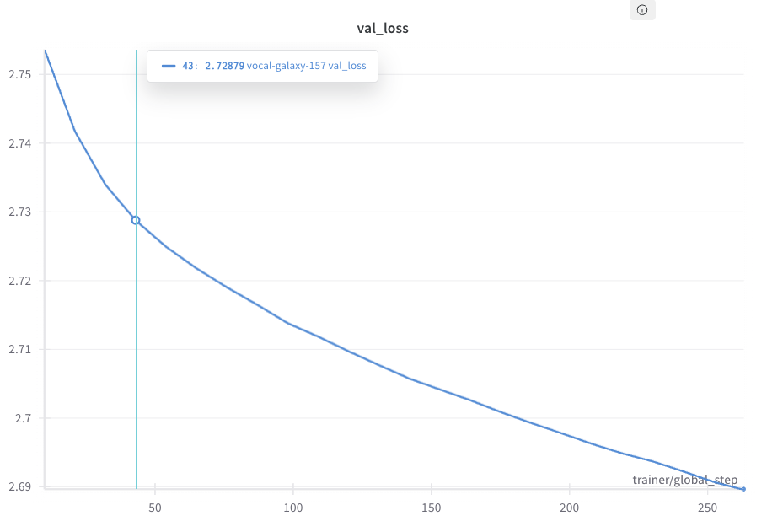The width and height of the screenshot is (767, 532).
Task: Click the 200 x-axis tick label
Action: (570, 508)
